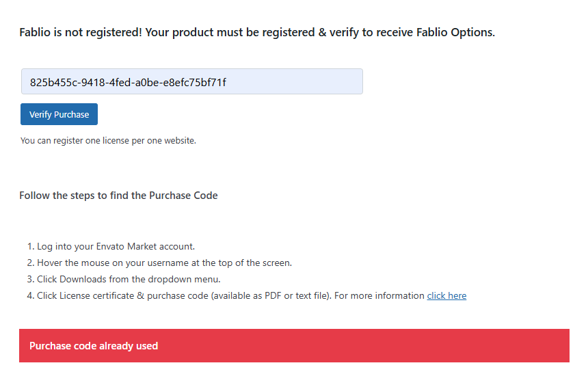Click the purchase code input field

coord(191,81)
